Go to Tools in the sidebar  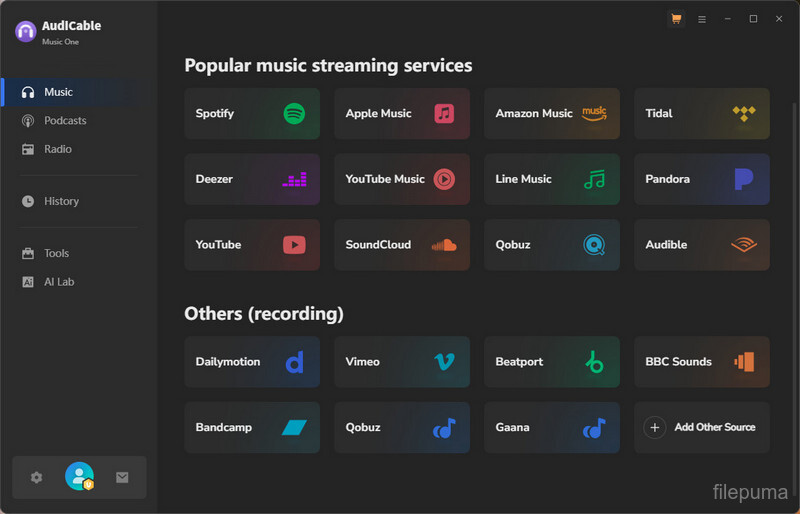(x=56, y=254)
